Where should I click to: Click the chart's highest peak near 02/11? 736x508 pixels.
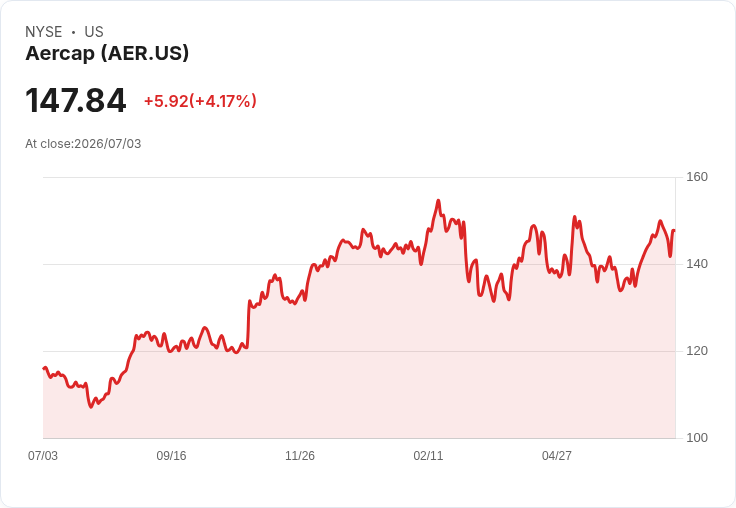coord(438,200)
